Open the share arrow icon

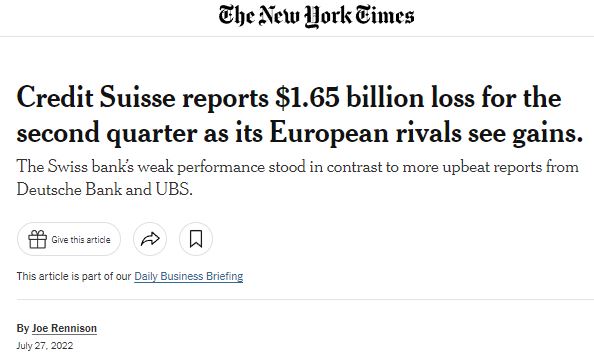tap(150, 239)
